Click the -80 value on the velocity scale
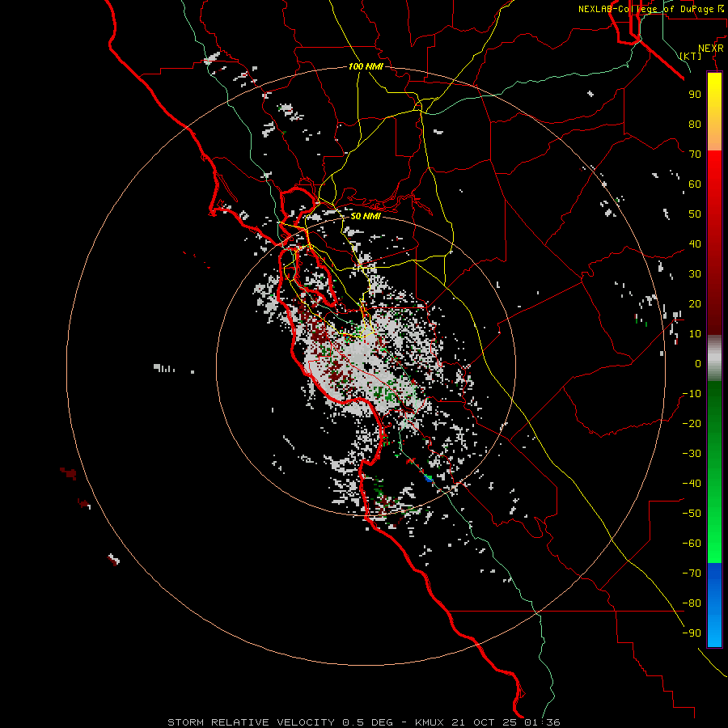The image size is (728, 728). coord(692,603)
